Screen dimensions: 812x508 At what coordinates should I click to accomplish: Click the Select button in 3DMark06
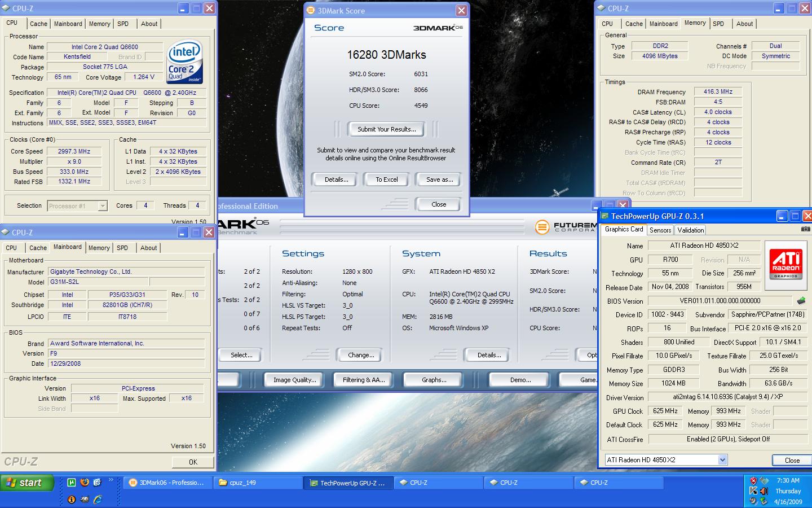pos(241,355)
